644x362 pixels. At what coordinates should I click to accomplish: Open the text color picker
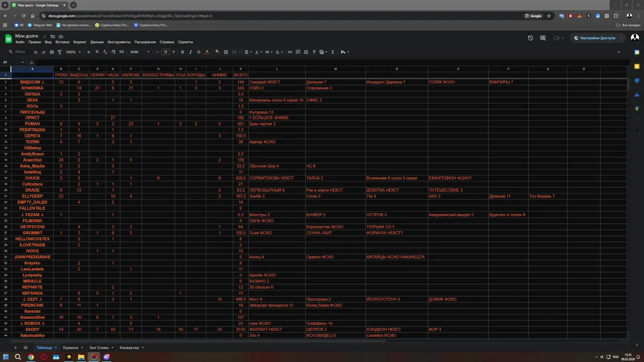[x=207, y=52]
